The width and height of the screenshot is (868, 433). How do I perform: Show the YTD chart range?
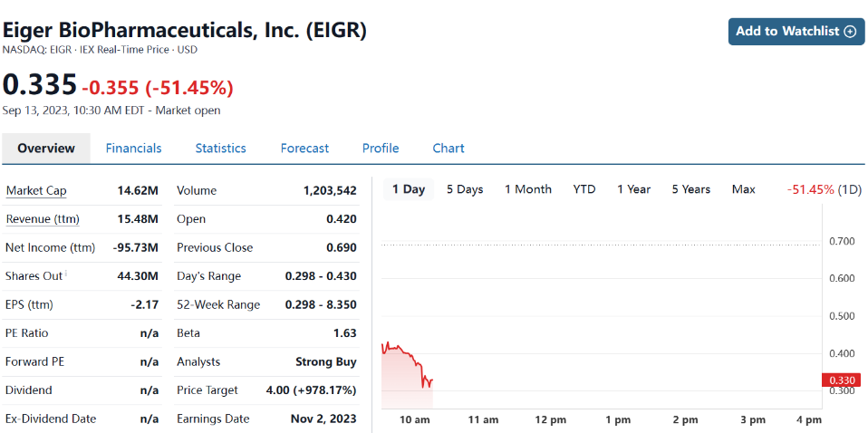tap(584, 189)
